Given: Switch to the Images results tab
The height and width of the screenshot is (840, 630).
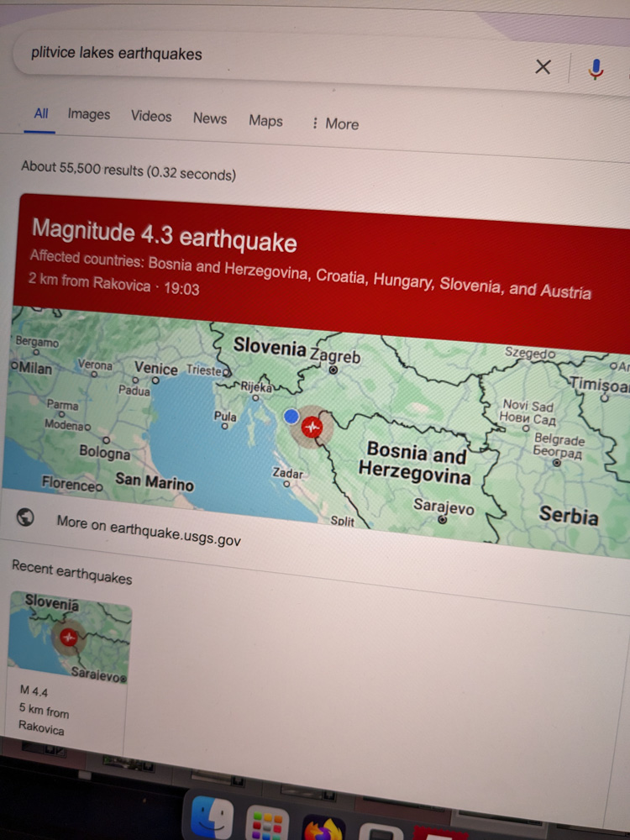Looking at the screenshot, I should coord(89,114).
